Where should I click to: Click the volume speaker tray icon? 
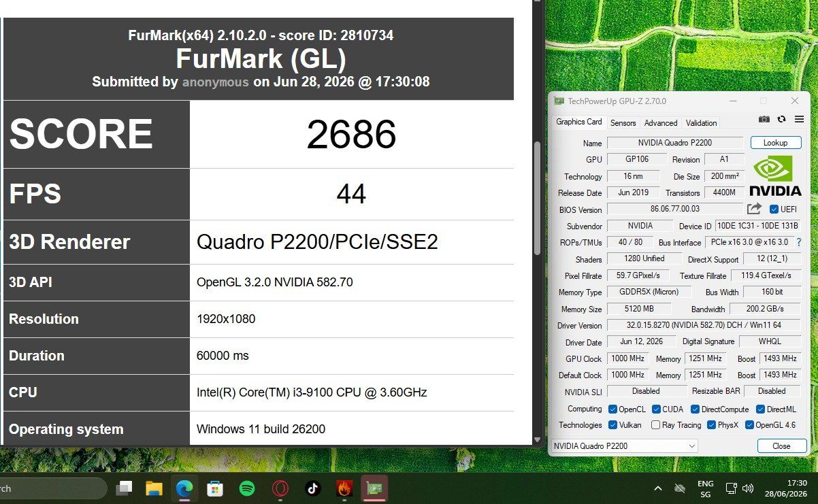748,488
